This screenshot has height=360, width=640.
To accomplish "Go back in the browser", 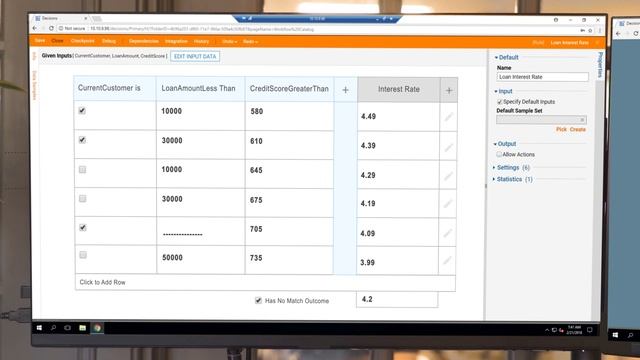I will [x=35, y=29].
